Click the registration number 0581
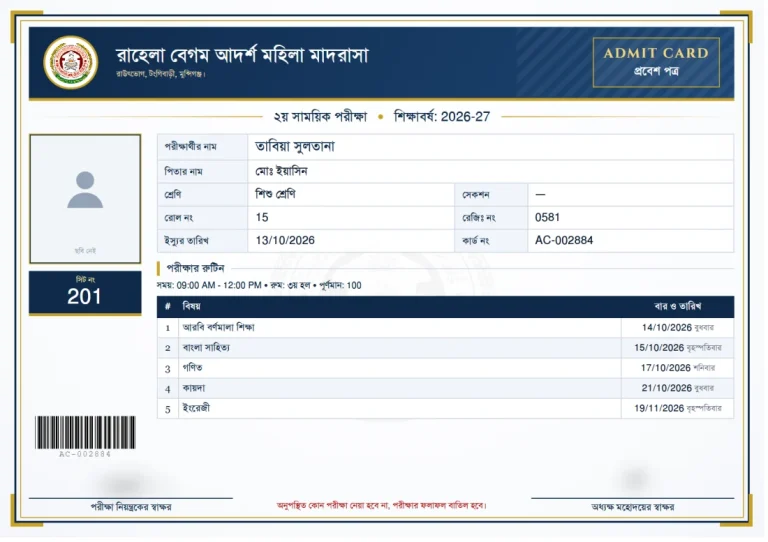Image resolution: width=768 pixels, height=542 pixels. (547, 217)
